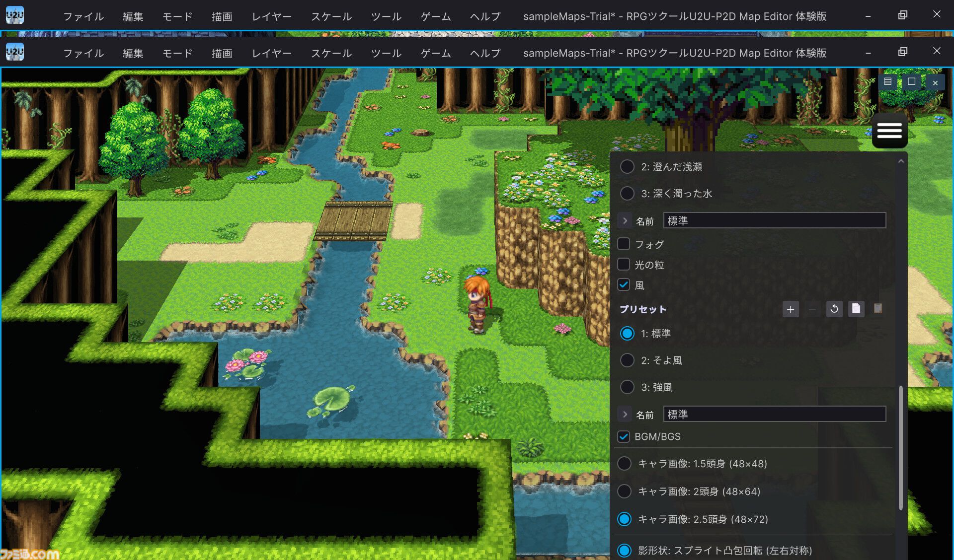Image resolution: width=954 pixels, height=560 pixels.
Task: Copy the preset using the document icon
Action: point(856,309)
